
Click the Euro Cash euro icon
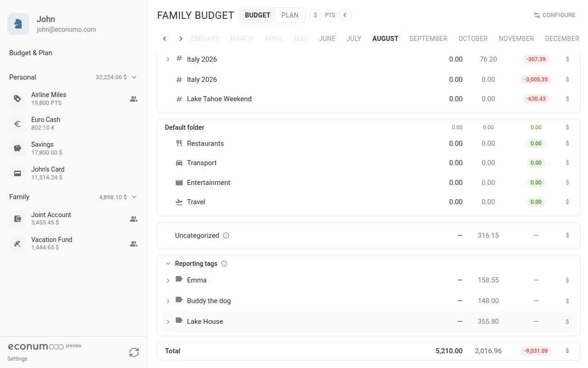pyautogui.click(x=17, y=123)
